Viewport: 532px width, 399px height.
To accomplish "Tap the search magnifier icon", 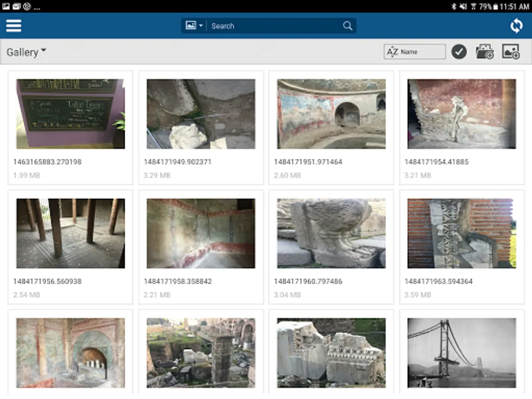I will click(348, 26).
